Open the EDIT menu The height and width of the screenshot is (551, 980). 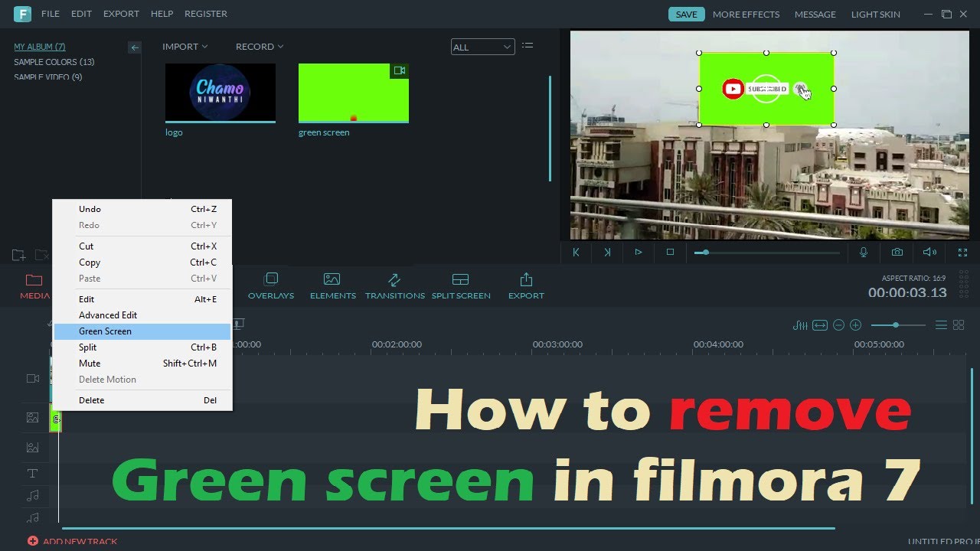pos(81,14)
